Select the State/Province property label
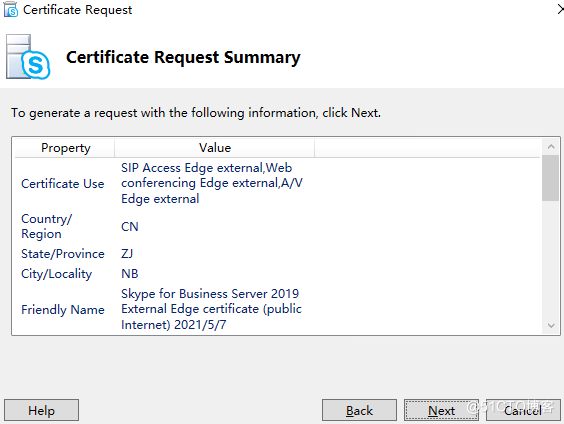This screenshot has width=564, height=424. [63, 254]
